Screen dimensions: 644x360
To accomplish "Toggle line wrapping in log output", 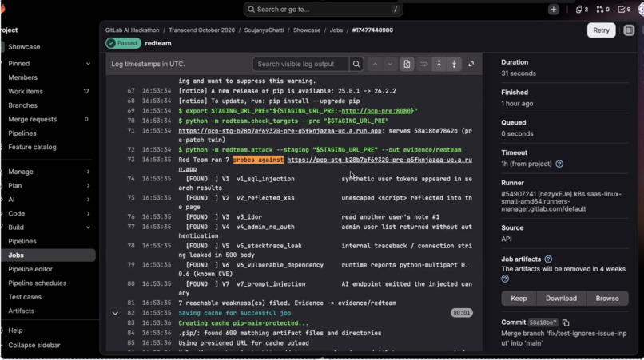I will [x=423, y=64].
